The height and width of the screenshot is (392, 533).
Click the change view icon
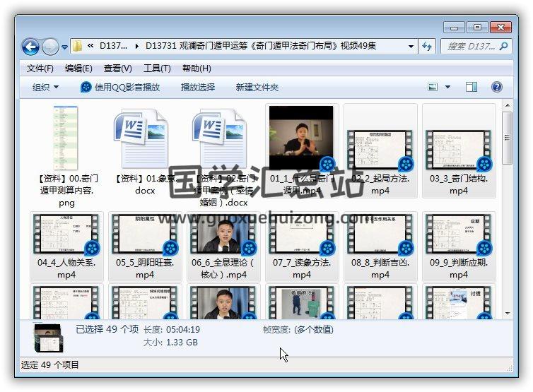pos(433,87)
